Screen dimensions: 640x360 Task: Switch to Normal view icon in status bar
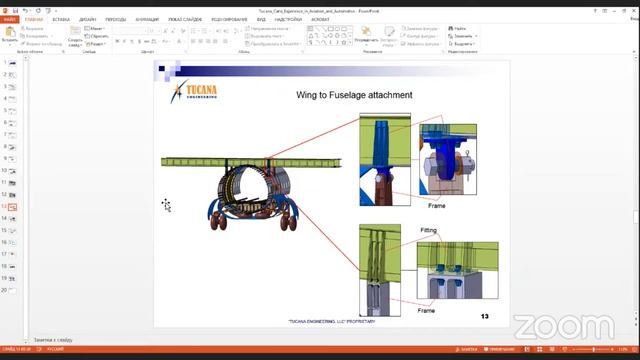pos(527,349)
